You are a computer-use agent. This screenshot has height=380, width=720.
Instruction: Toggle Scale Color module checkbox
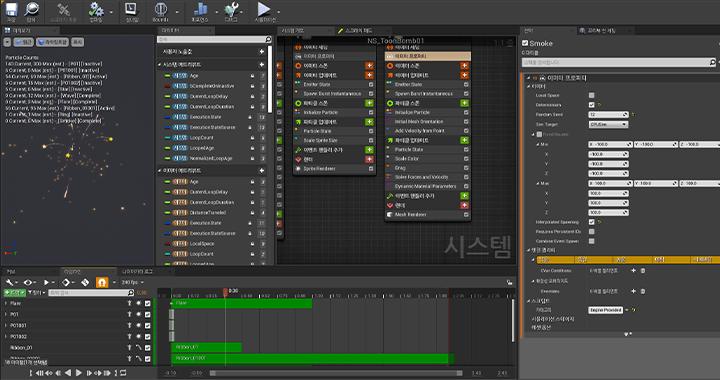click(x=466, y=159)
